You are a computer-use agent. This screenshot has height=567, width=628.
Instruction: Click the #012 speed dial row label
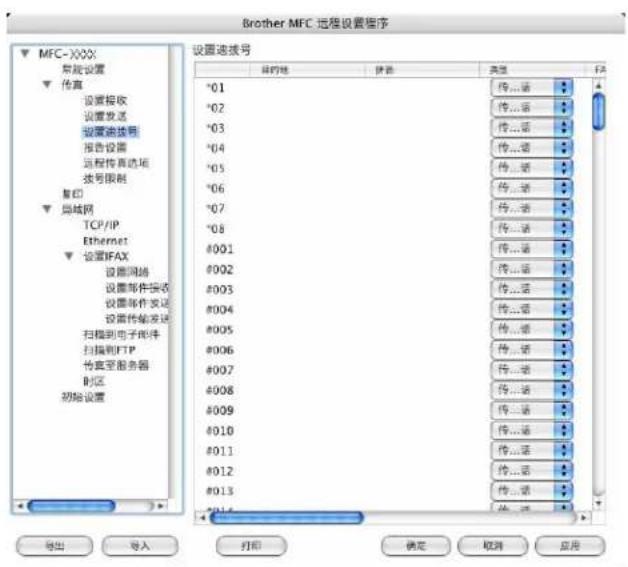(219, 471)
